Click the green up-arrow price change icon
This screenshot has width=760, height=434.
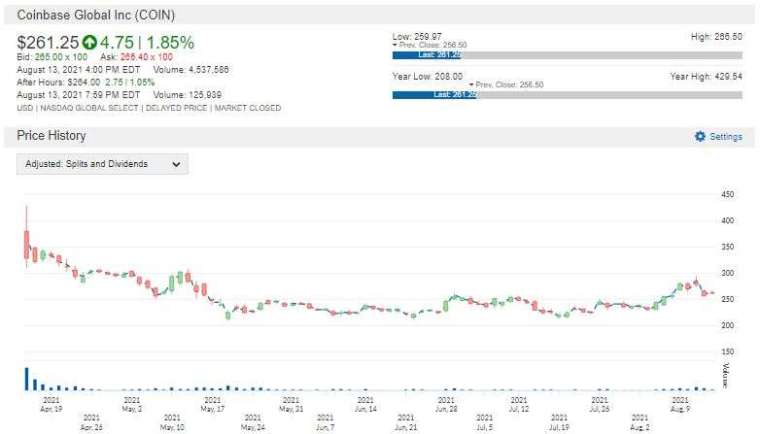(x=89, y=42)
